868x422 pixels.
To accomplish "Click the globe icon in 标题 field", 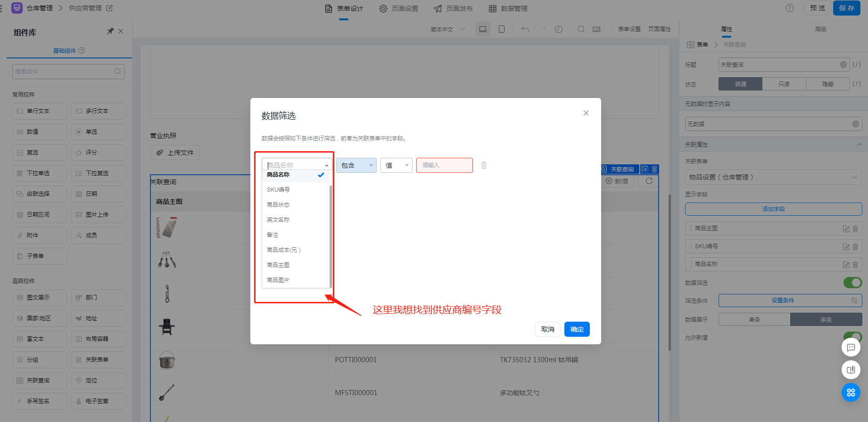I will click(843, 65).
